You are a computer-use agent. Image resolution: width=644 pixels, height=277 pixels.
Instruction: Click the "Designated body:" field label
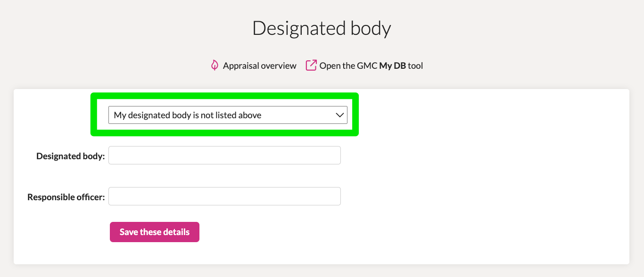pos(71,156)
